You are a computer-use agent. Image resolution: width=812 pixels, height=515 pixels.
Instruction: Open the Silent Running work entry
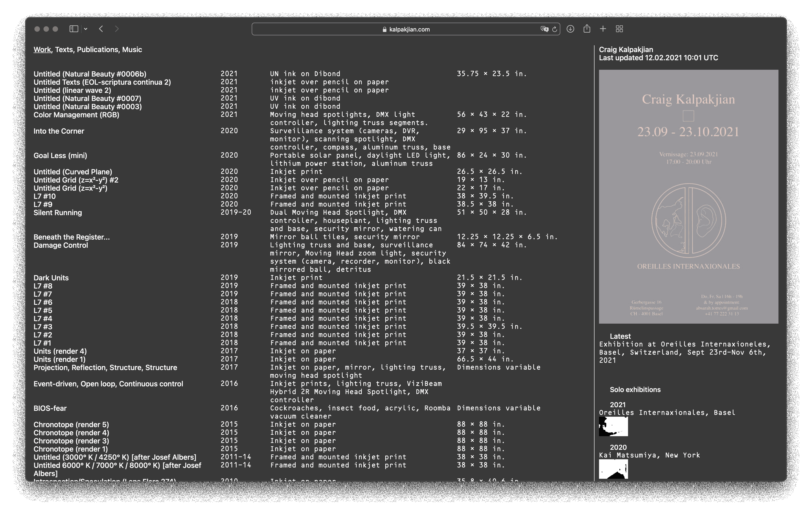[58, 213]
